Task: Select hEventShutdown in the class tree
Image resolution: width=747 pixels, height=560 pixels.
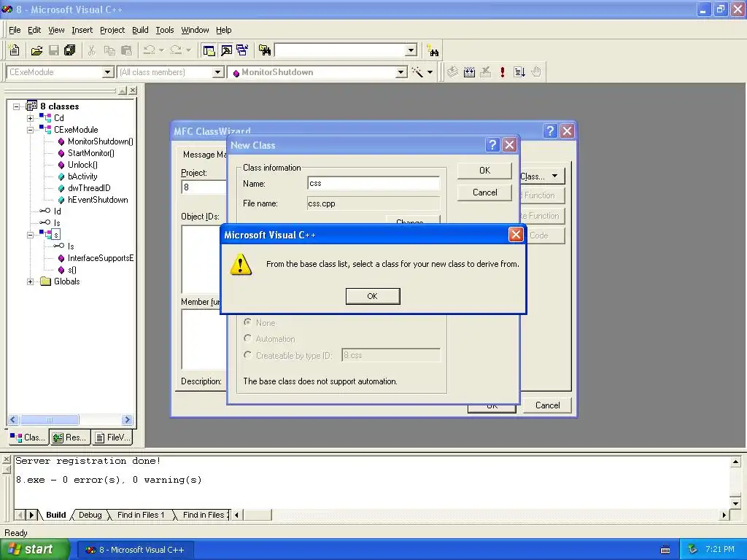Action: 98,200
